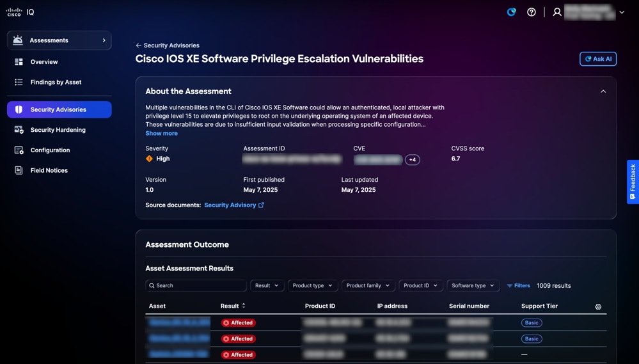Click the IP address column header
This screenshot has height=364, width=639.
[392, 306]
